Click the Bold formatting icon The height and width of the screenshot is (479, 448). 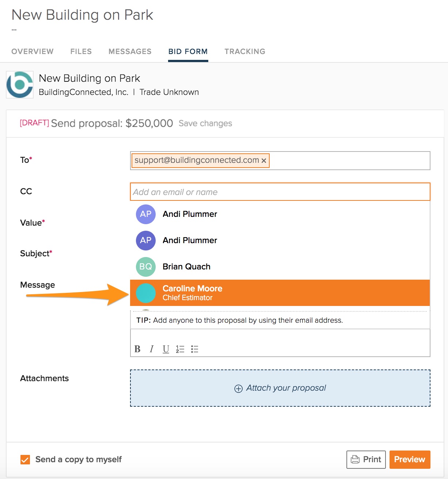coord(137,349)
